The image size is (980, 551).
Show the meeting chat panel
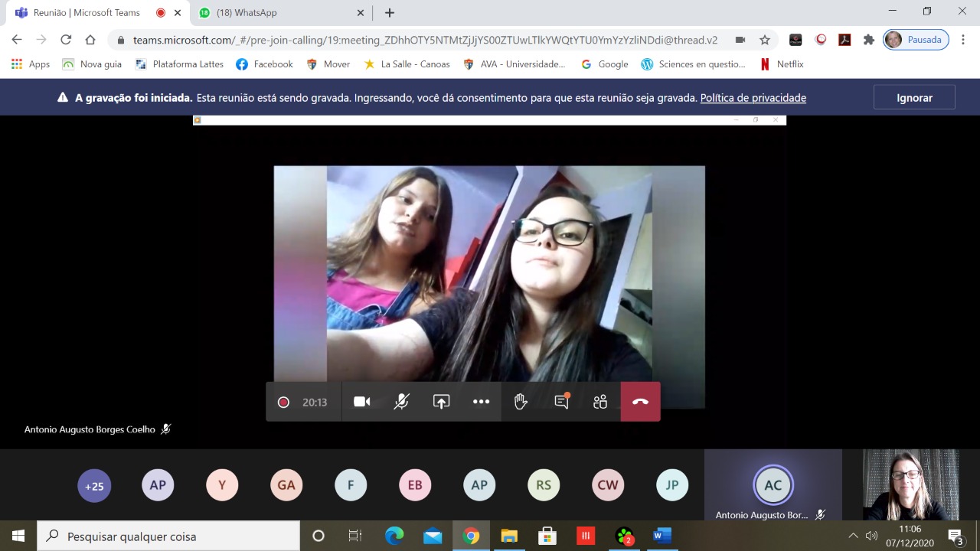pos(561,402)
